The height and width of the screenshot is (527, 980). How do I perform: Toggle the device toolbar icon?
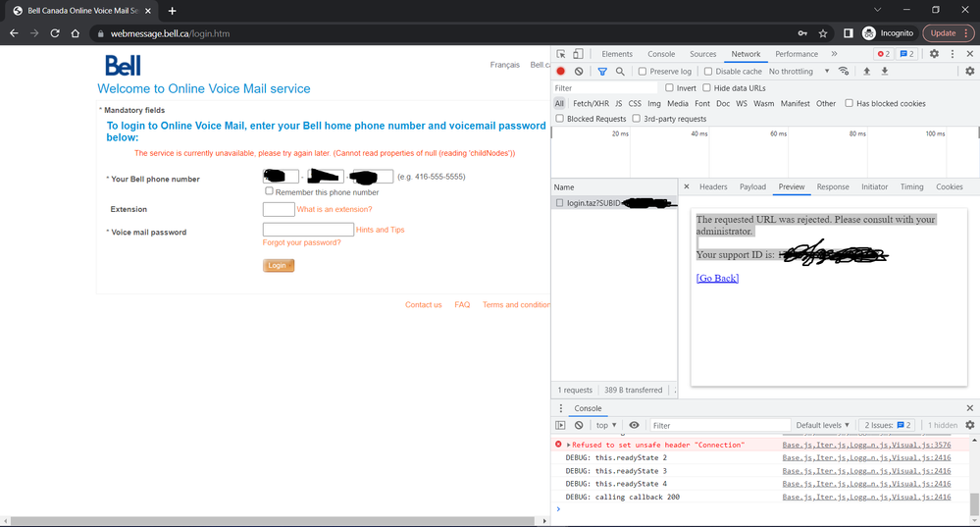click(578, 54)
